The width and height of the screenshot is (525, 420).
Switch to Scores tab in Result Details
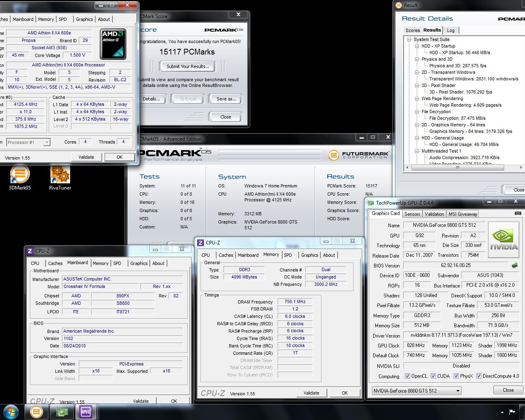pos(413,30)
